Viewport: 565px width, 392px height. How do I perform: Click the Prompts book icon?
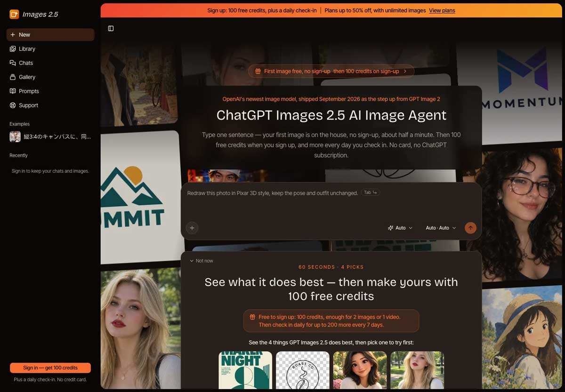(13, 91)
